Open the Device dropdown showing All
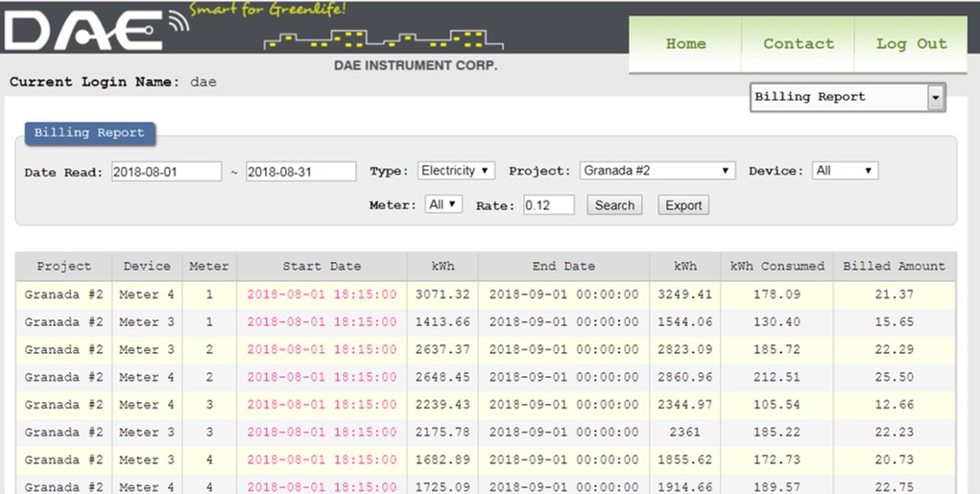Image resolution: width=980 pixels, height=494 pixels. (x=845, y=171)
